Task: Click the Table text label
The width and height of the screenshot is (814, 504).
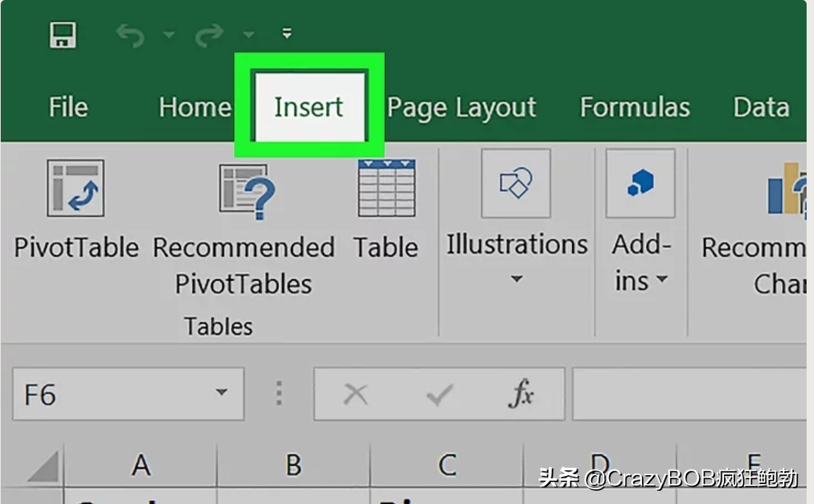Action: 386,248
